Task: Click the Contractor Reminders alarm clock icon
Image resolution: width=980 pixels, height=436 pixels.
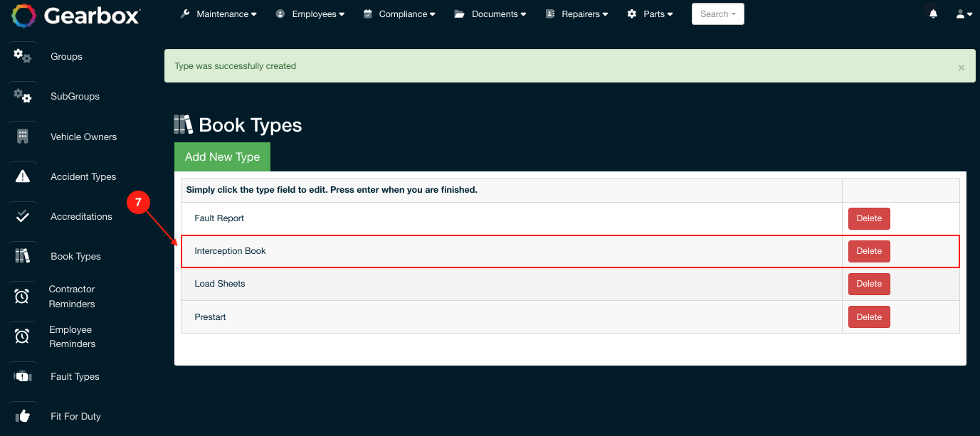Action: 22,297
